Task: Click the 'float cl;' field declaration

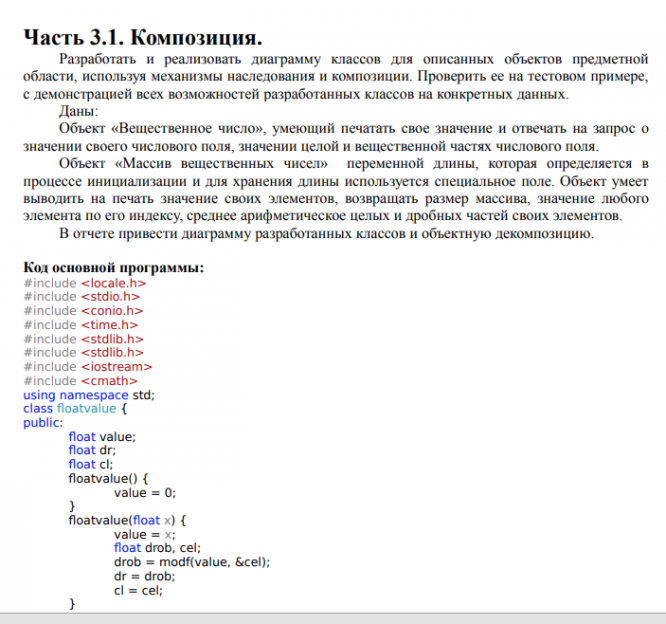Action: click(x=90, y=464)
